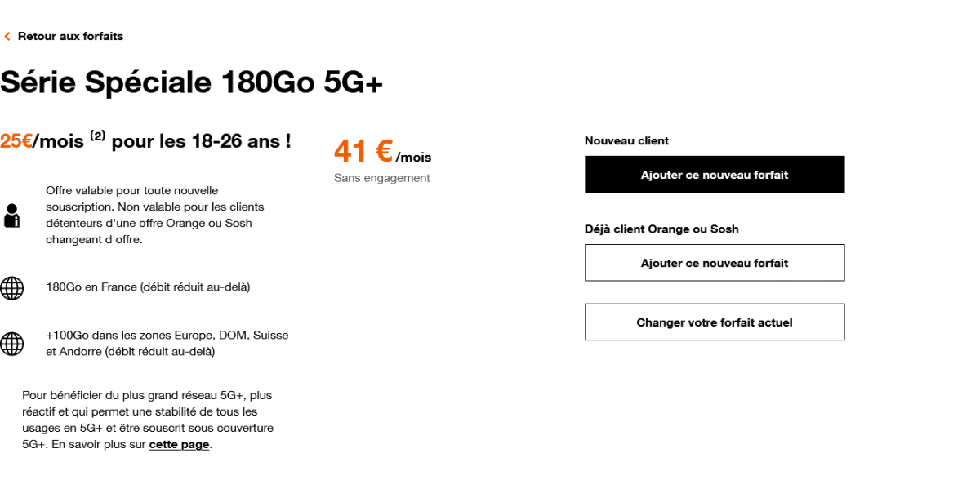Click the globe icon beside +100Go Europe zones
Viewport: 980px width, 480px height.
click(x=11, y=344)
